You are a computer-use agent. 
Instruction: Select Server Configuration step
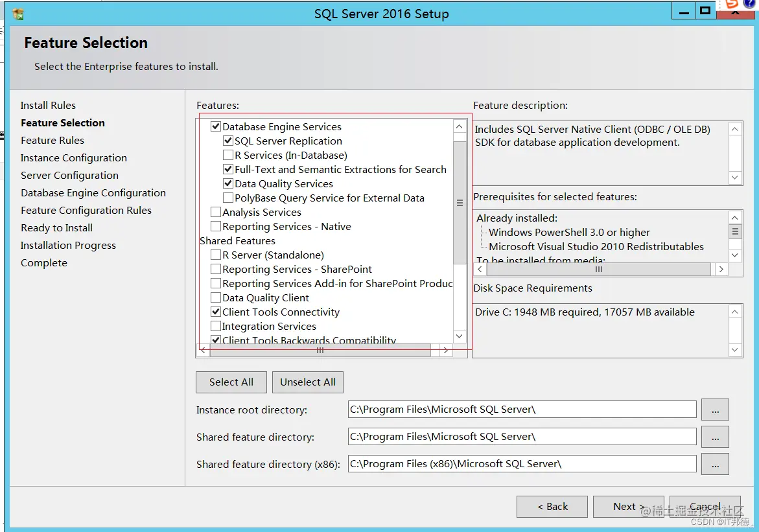(69, 175)
